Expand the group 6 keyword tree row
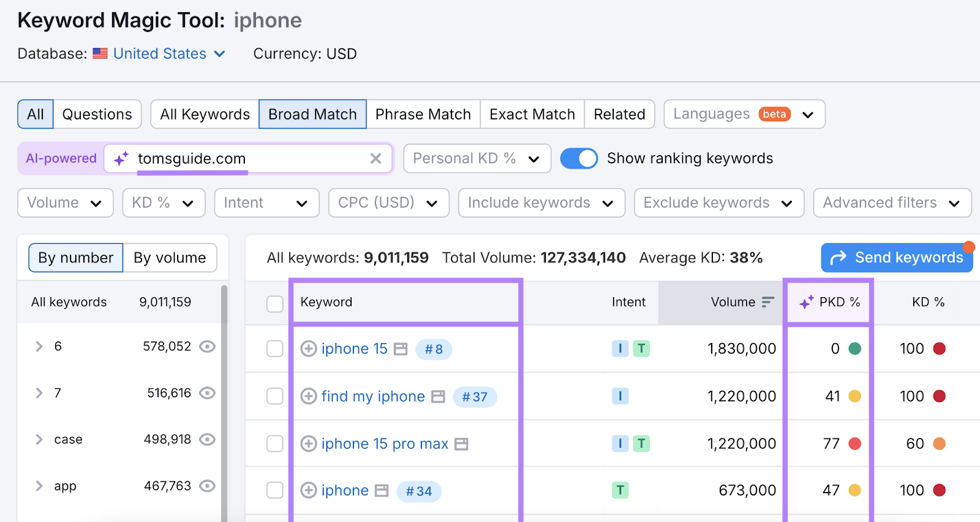Viewport: 980px width, 522px height. (x=39, y=346)
